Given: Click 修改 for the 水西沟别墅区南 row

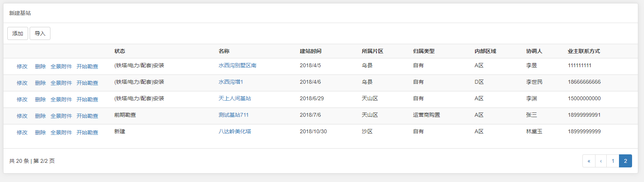Looking at the screenshot, I should coord(22,66).
